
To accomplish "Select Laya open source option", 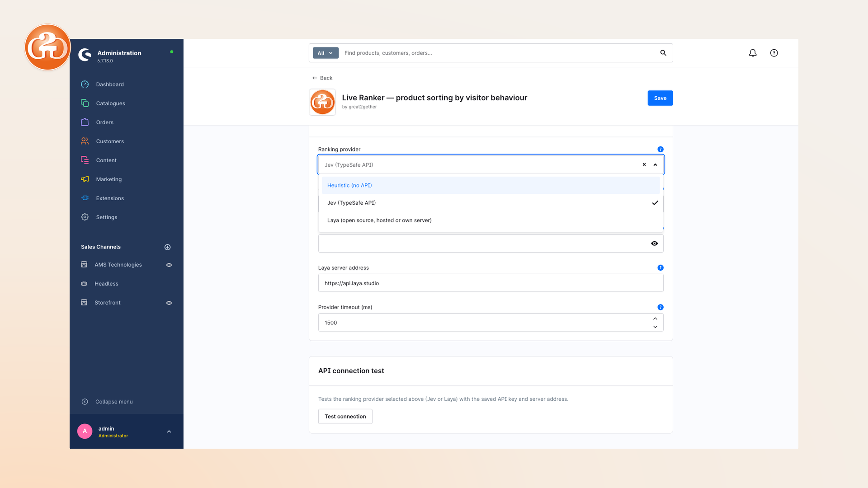I will click(491, 221).
